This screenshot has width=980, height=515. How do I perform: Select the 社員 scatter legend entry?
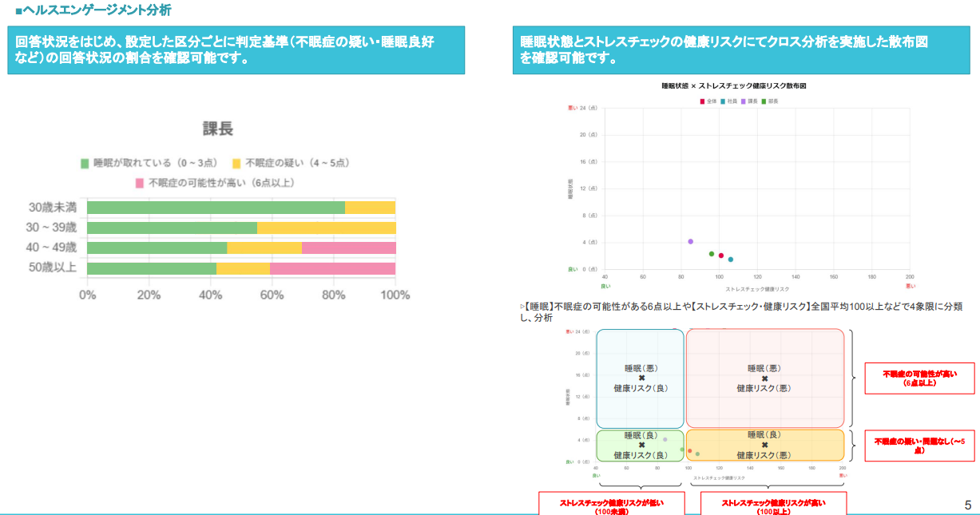coord(729,101)
